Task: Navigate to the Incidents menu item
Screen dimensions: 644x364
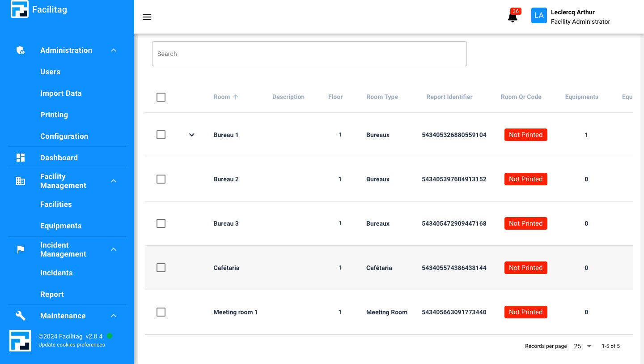Action: tap(56, 273)
